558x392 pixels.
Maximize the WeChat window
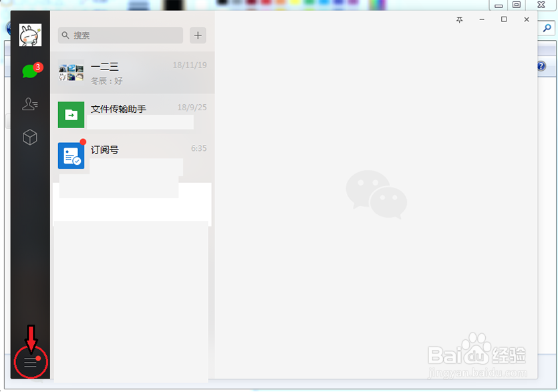pyautogui.click(x=504, y=19)
